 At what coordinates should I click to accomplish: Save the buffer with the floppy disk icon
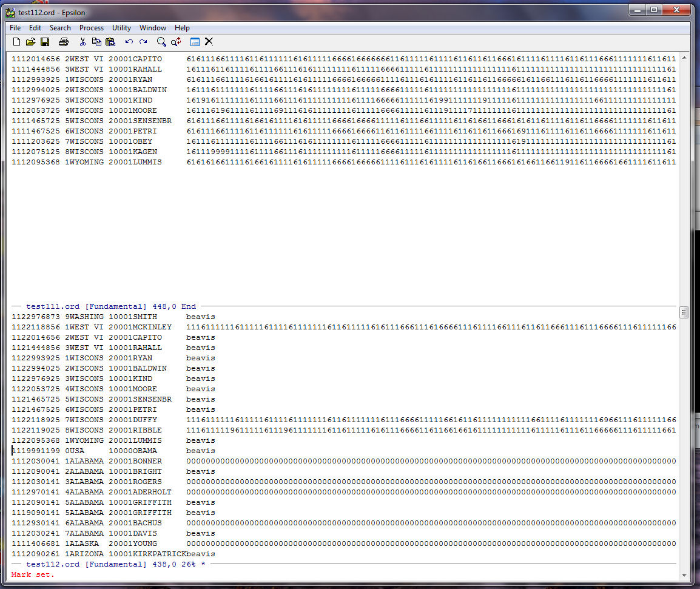(45, 42)
